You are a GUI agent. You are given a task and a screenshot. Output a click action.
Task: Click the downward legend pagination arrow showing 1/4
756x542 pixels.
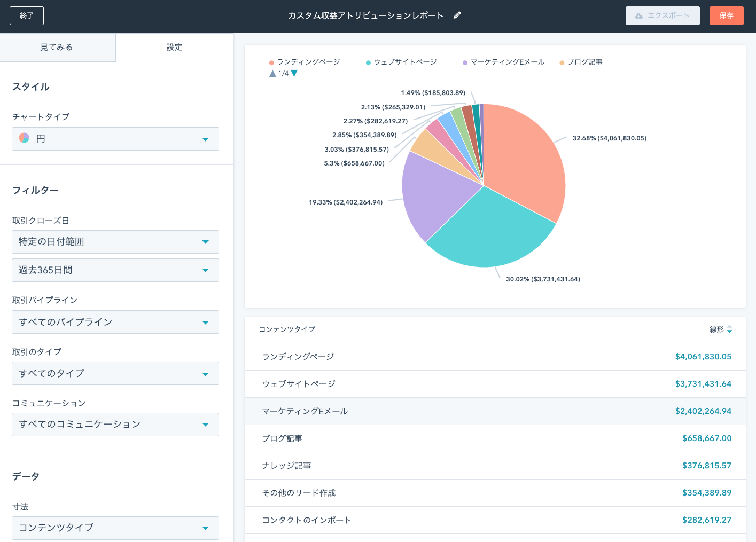[293, 73]
